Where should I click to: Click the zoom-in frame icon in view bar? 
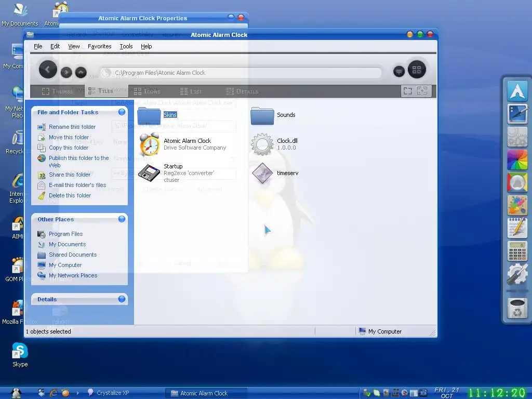coord(422,91)
